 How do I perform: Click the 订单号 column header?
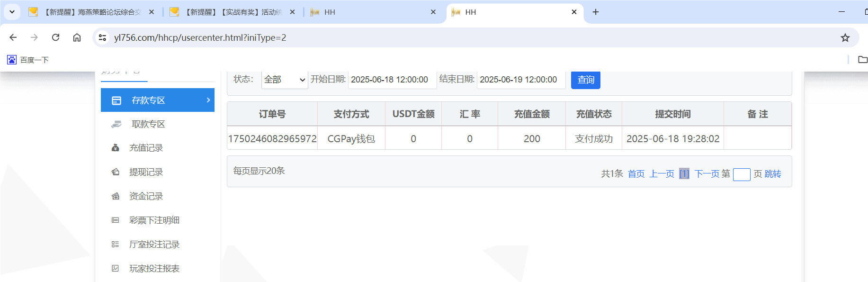point(272,114)
